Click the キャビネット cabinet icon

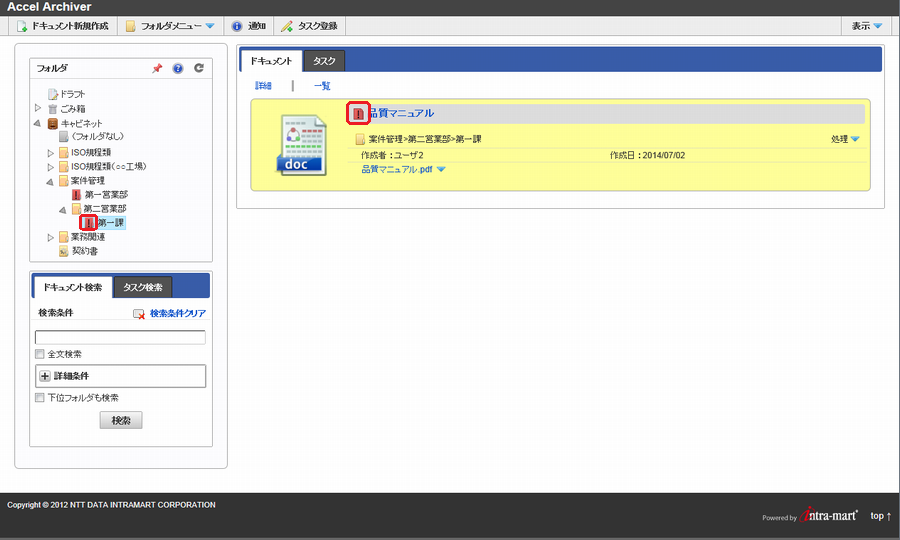click(53, 123)
